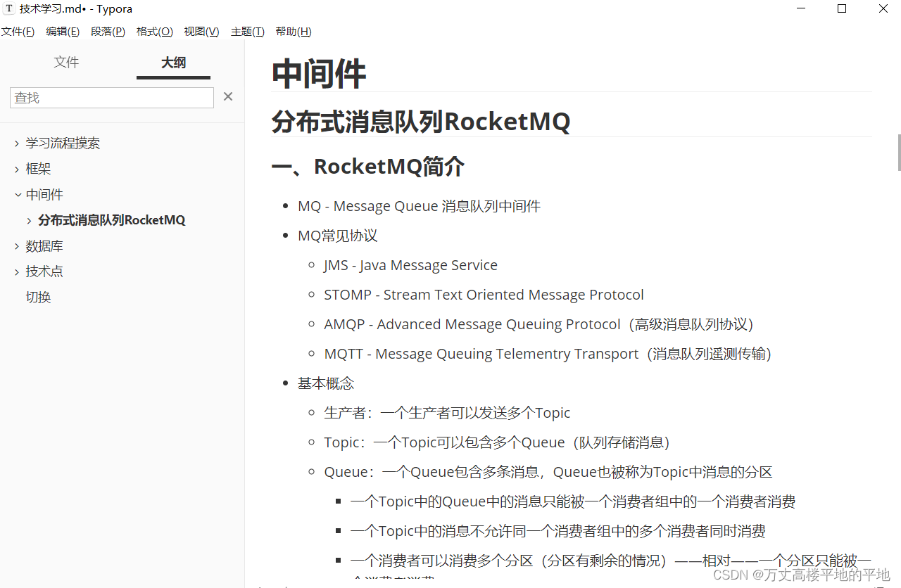
Task: Open the 文件(F) menu
Action: (x=18, y=32)
